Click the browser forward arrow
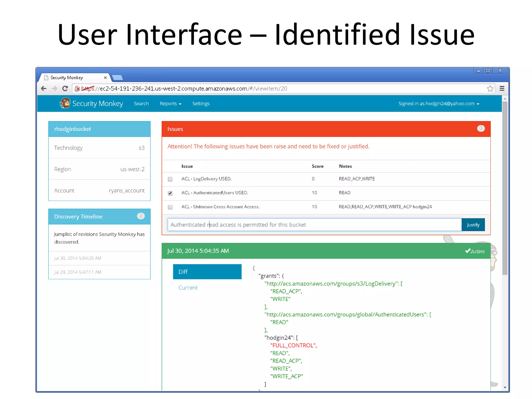The image size is (532, 399). pos(54,89)
